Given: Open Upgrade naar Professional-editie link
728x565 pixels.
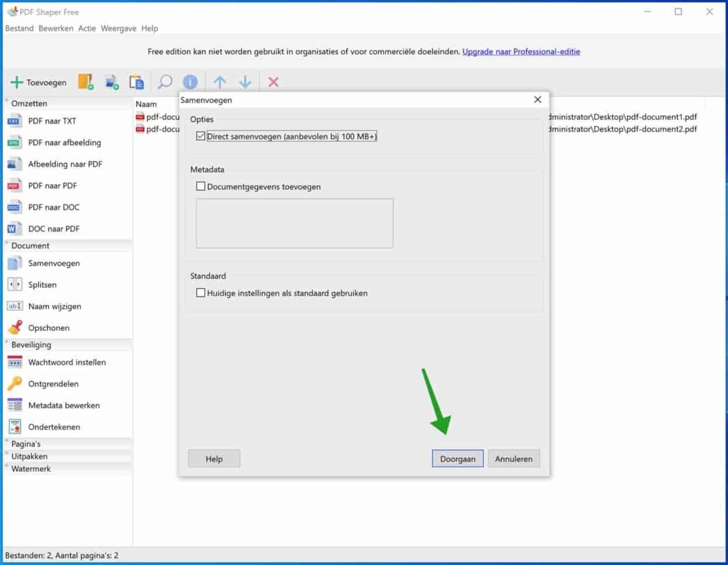Looking at the screenshot, I should point(521,52).
